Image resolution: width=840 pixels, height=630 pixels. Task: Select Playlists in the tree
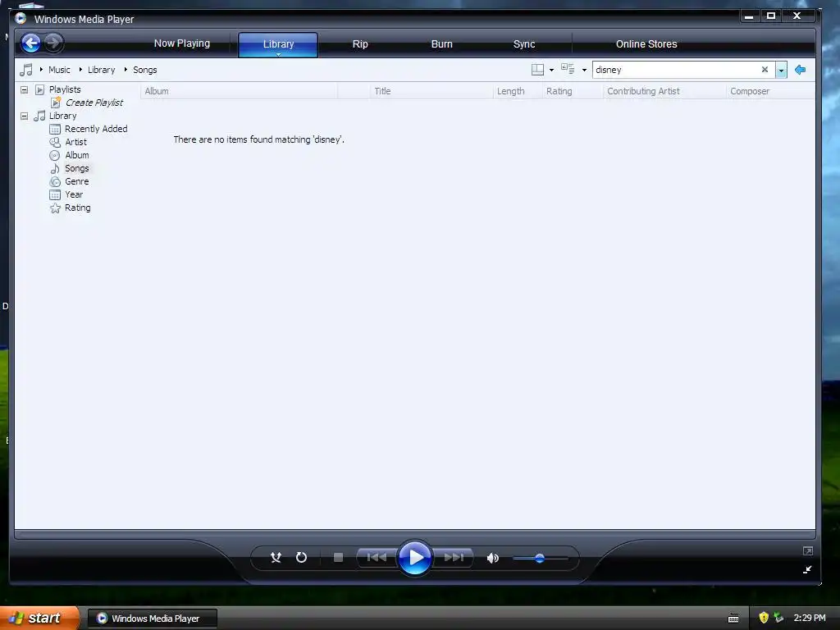(65, 89)
